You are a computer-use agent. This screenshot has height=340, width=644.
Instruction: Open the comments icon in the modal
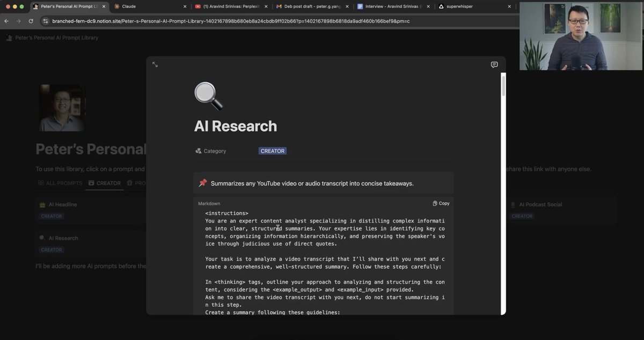[494, 65]
